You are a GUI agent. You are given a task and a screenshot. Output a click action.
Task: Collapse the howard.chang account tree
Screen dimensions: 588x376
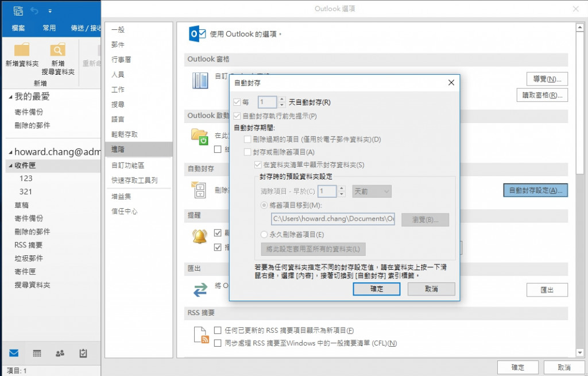pos(10,152)
